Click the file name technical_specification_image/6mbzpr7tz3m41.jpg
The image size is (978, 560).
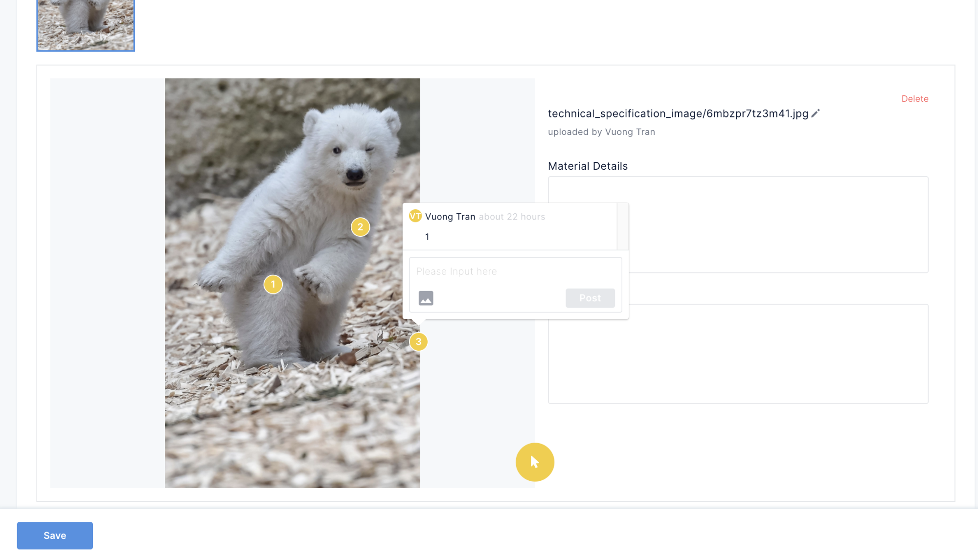[678, 113]
